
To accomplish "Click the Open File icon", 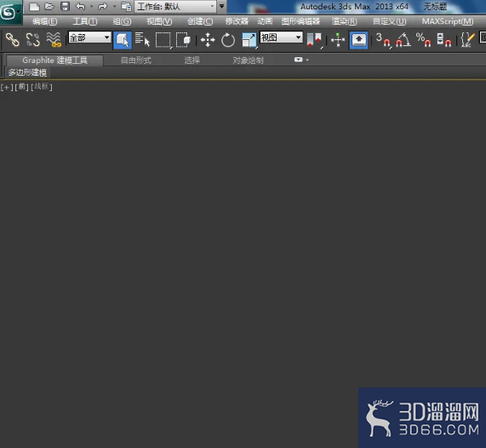I will click(49, 7).
